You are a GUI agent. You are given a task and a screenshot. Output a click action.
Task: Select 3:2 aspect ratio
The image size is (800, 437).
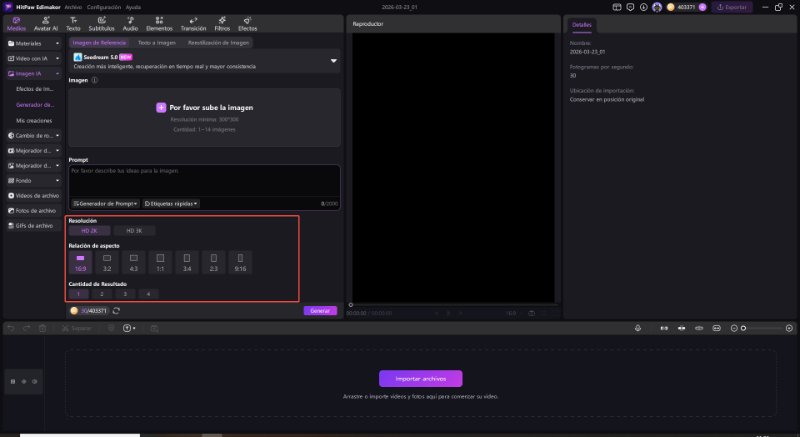107,263
